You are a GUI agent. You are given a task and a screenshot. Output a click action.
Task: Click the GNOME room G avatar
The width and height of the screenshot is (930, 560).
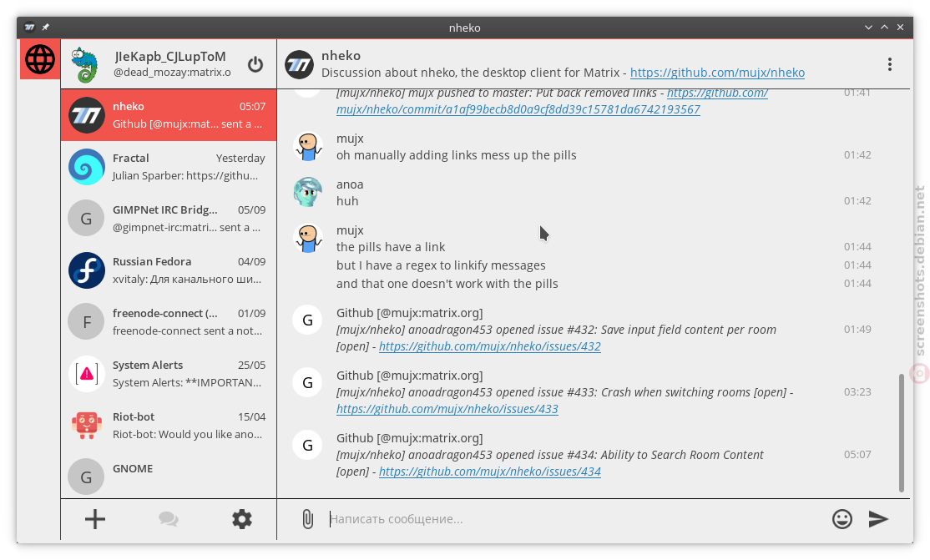click(x=87, y=477)
